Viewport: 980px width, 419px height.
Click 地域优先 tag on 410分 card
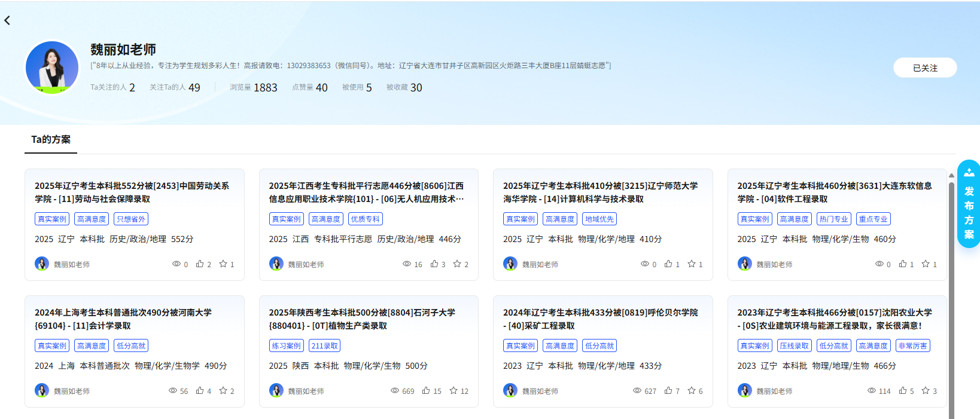(599, 219)
